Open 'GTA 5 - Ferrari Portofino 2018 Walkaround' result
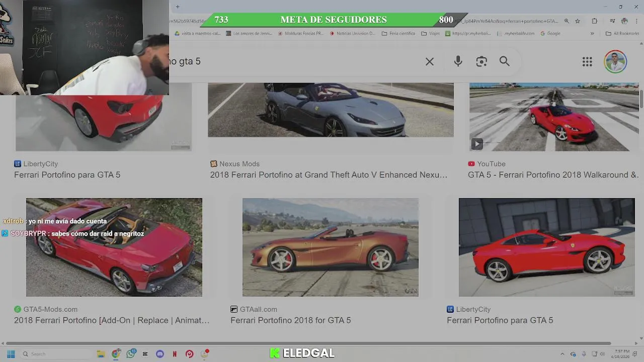Viewport: 644px width, 362px height. pyautogui.click(x=553, y=175)
